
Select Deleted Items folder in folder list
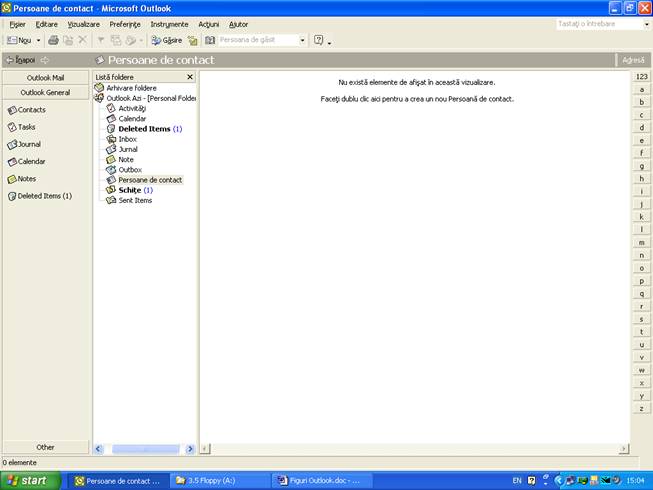(x=145, y=129)
